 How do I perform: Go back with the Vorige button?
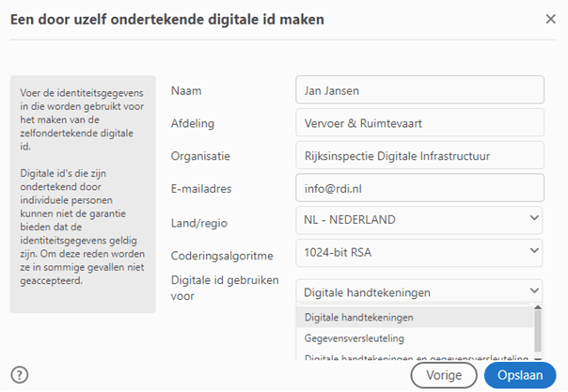(x=444, y=375)
